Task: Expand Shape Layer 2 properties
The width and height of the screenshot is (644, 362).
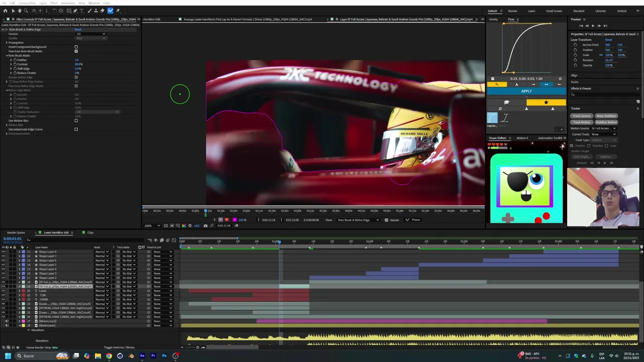Action: (x=19, y=278)
